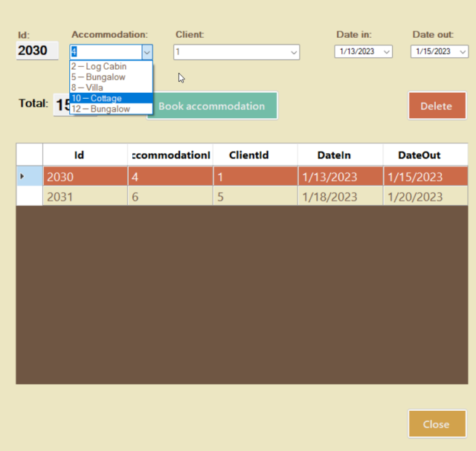Open the Client dropdown
This screenshot has height=451, width=476.
pos(293,52)
